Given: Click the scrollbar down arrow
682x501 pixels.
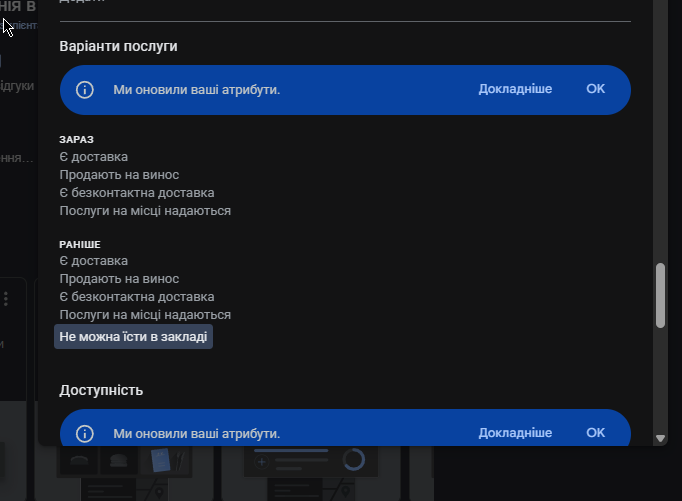Looking at the screenshot, I should pos(660,438).
